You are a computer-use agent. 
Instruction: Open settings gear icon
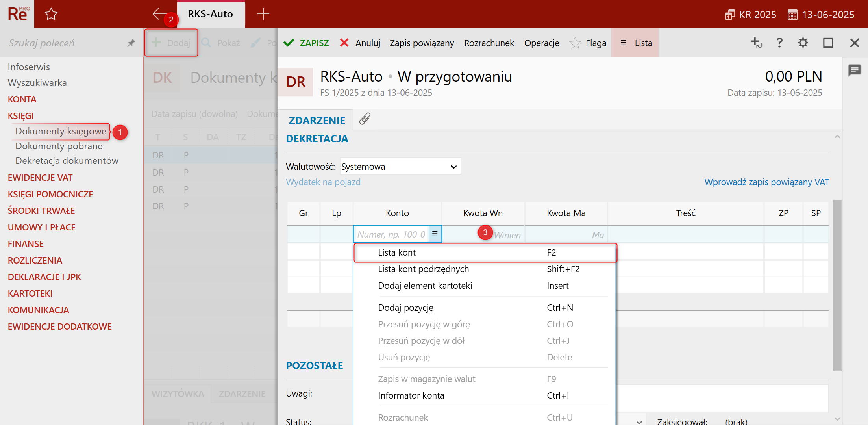pos(803,43)
